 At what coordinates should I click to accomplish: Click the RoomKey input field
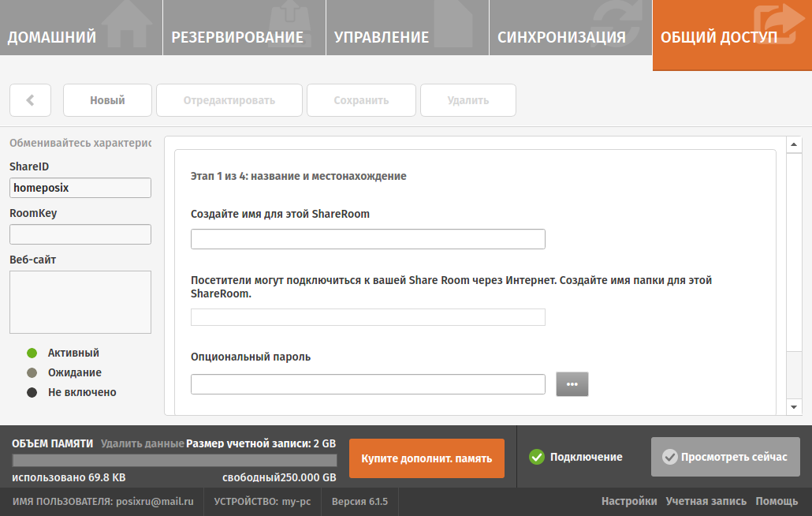coord(80,234)
